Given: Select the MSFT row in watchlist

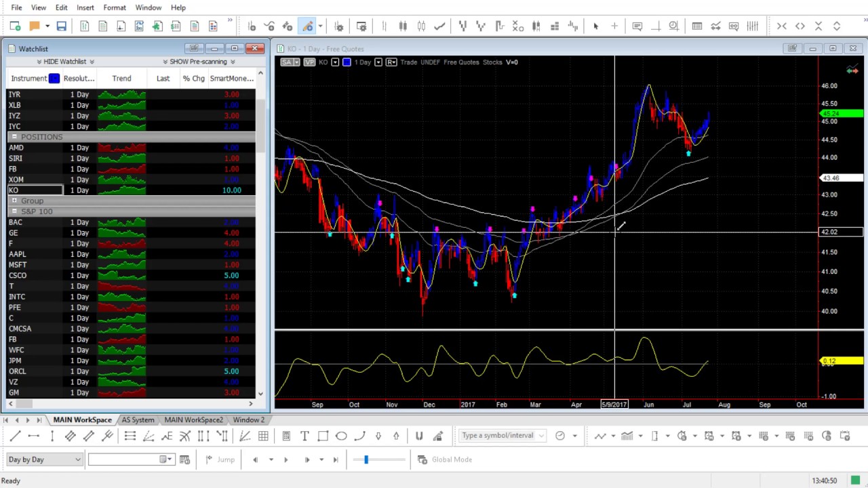Looking at the screenshot, I should [x=132, y=265].
